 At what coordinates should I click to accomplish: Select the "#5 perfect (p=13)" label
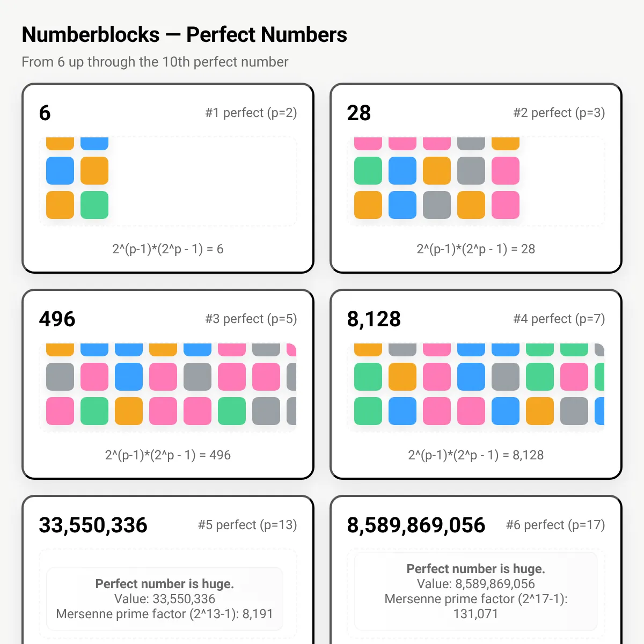point(247,525)
